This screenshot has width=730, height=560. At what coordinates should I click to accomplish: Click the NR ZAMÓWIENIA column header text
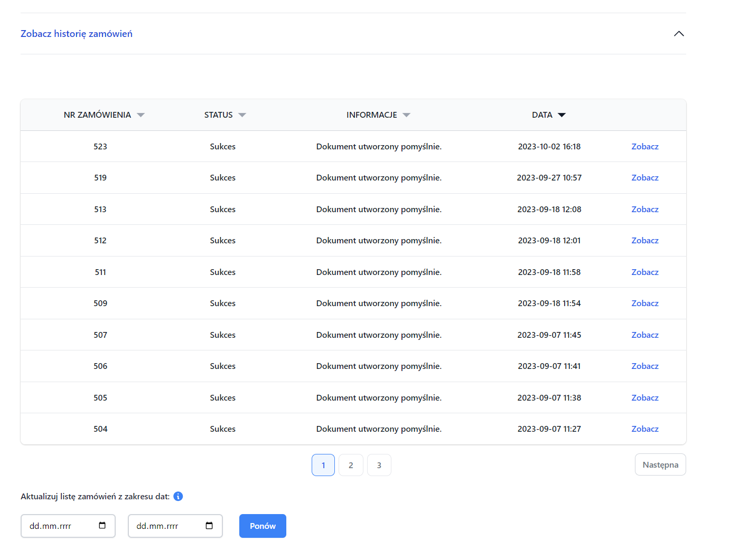(97, 115)
